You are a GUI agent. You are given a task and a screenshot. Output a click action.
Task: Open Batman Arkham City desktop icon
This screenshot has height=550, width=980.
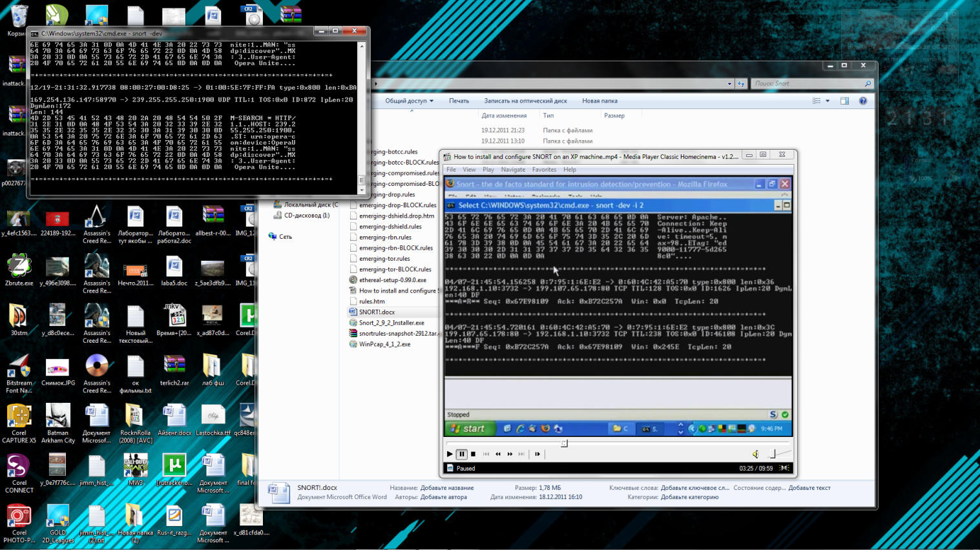(x=57, y=424)
